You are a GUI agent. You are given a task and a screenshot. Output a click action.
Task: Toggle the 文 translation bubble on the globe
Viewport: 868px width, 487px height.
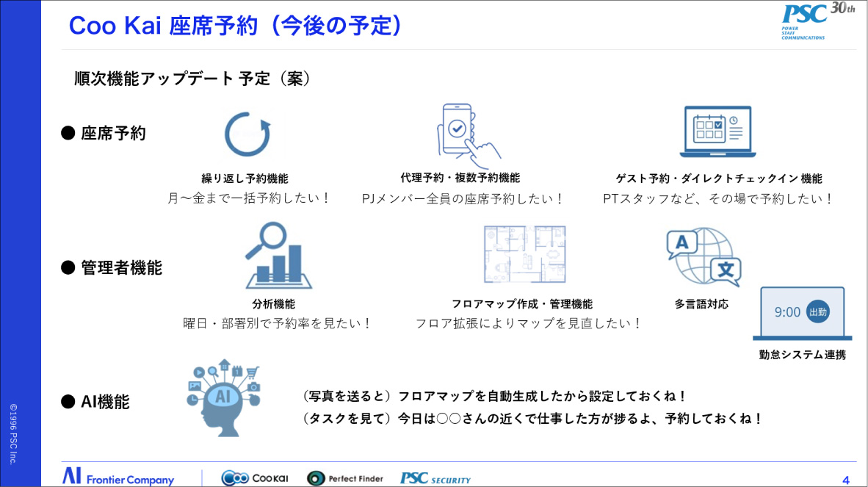726,269
